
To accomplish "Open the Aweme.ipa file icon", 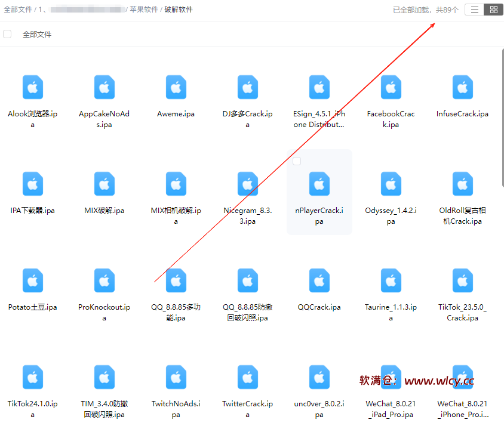I will point(176,87).
